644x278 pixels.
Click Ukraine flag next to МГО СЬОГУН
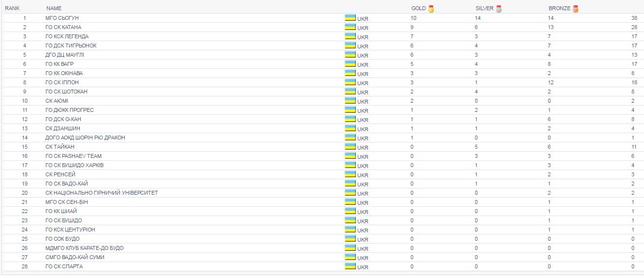[350, 18]
